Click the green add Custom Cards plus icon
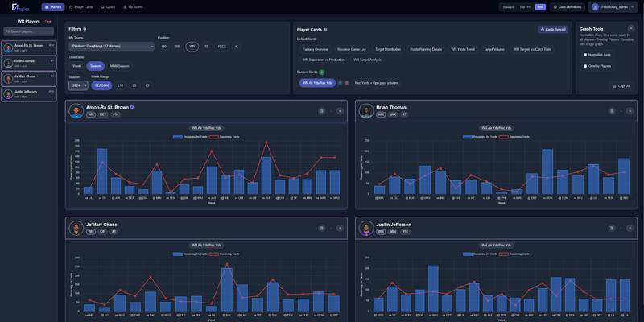Screen dimensions: 644x322 (322, 72)
